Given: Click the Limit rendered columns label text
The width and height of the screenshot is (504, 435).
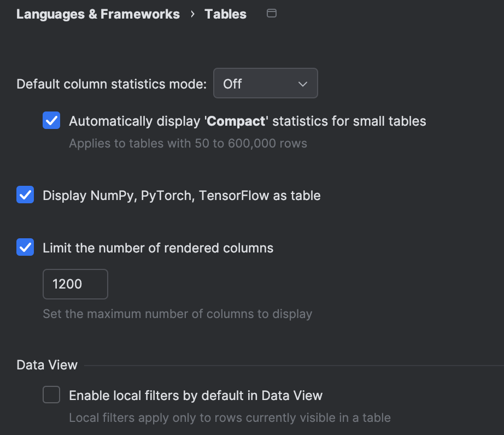Looking at the screenshot, I should point(157,248).
